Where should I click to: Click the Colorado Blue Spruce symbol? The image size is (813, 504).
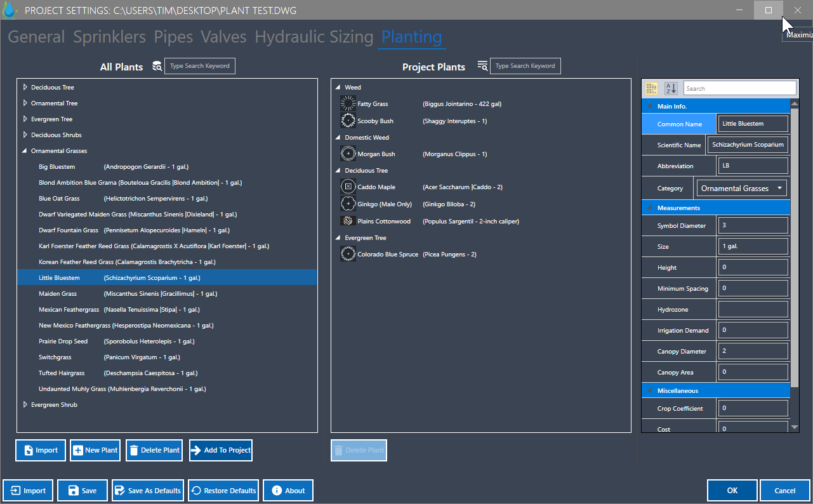(x=348, y=255)
